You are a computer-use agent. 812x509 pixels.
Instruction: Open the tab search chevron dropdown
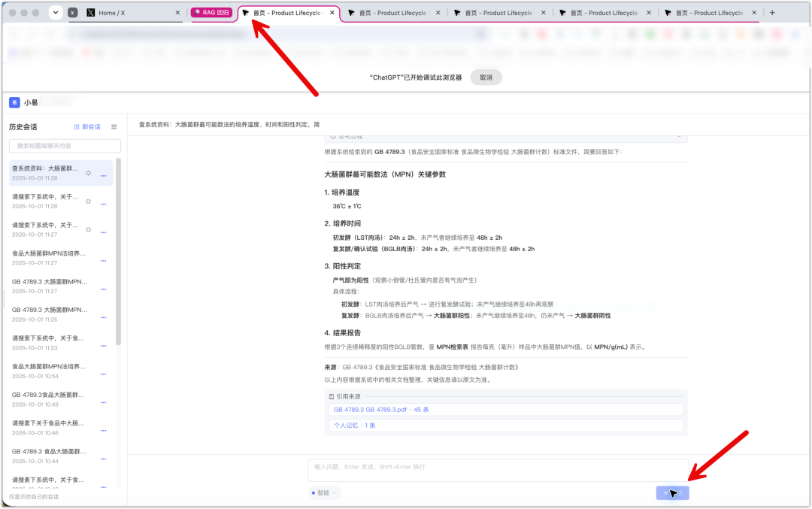(56, 13)
